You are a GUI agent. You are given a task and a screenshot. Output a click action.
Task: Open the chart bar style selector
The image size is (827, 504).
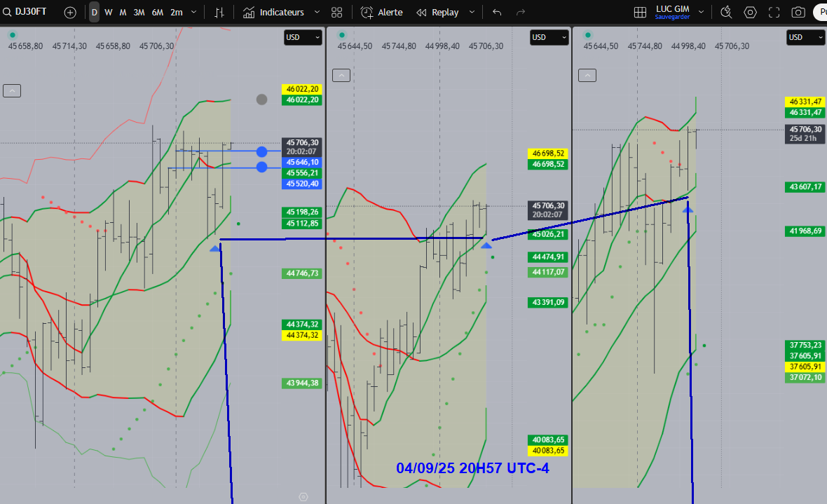coord(219,12)
